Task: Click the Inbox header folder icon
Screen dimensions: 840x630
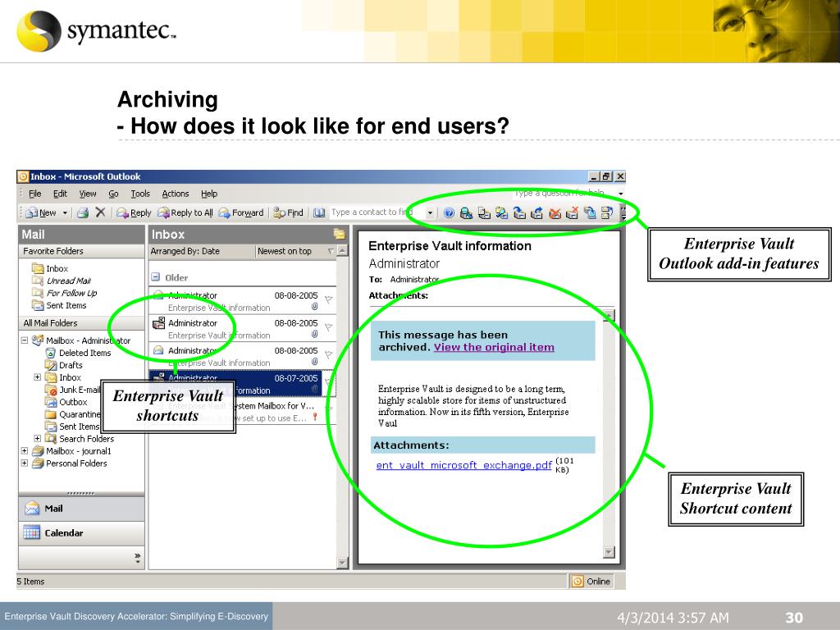Action: tap(339, 234)
